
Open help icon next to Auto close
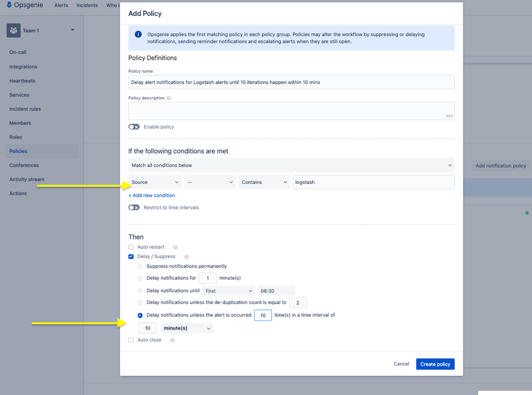click(x=173, y=340)
